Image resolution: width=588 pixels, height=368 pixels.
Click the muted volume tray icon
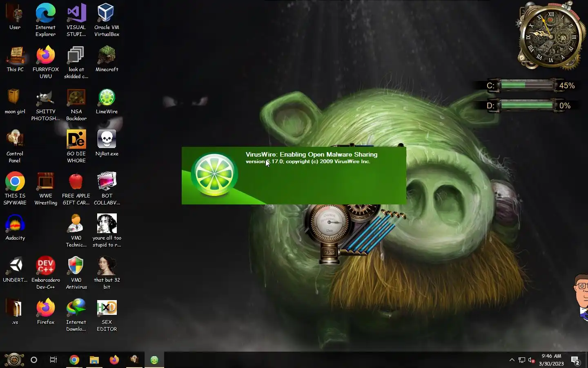532,360
